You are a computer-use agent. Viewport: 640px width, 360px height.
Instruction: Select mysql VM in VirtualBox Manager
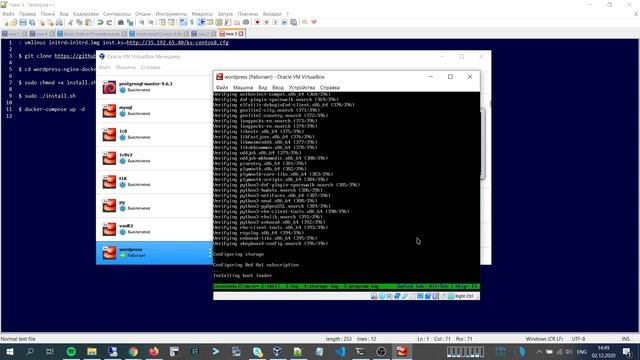point(154,111)
